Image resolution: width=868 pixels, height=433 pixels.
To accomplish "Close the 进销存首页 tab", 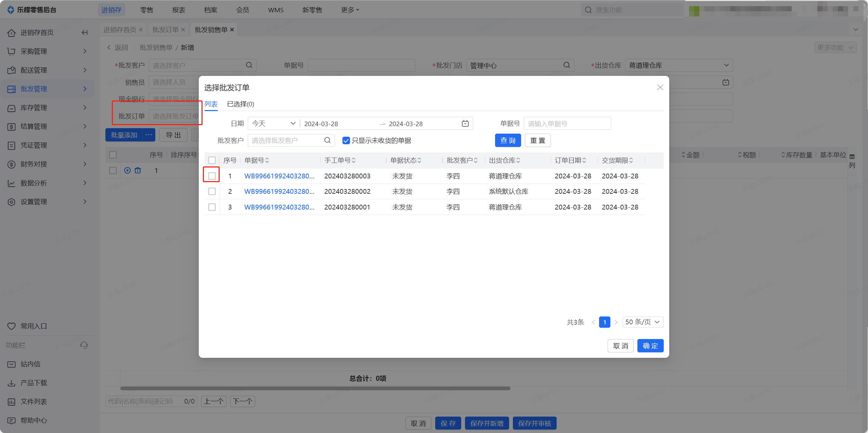I will [x=141, y=30].
